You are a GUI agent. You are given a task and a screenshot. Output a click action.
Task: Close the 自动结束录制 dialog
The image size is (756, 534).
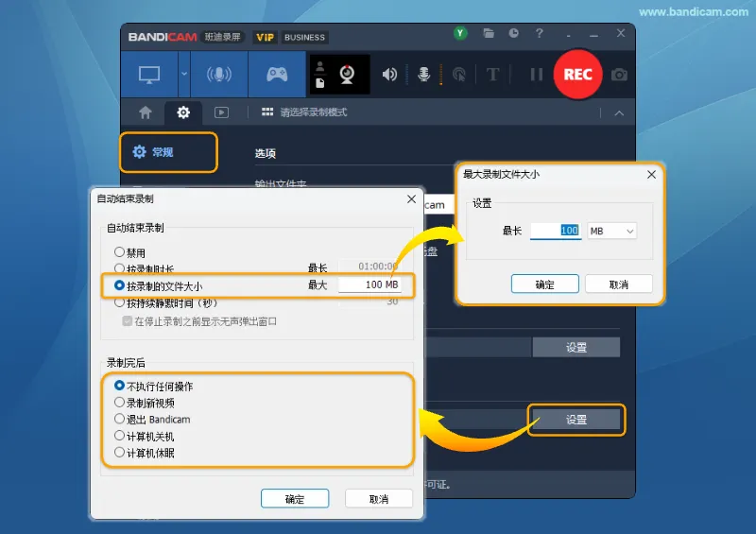click(411, 199)
